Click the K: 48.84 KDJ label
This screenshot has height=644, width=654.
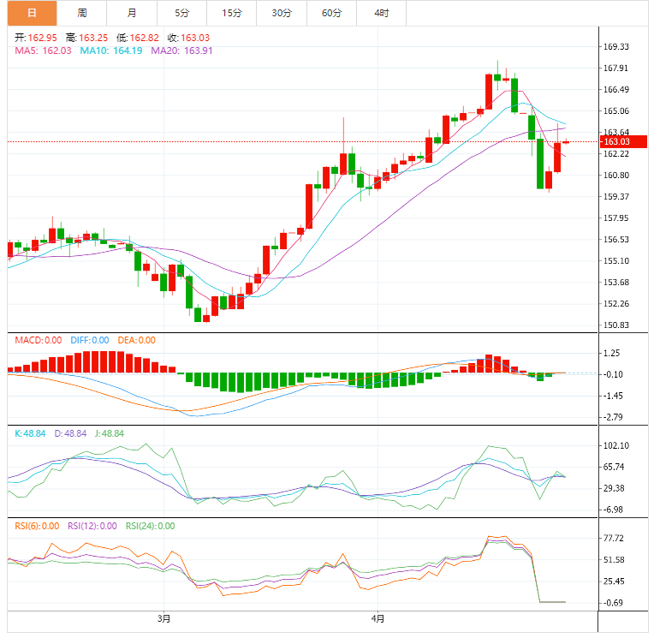point(30,433)
